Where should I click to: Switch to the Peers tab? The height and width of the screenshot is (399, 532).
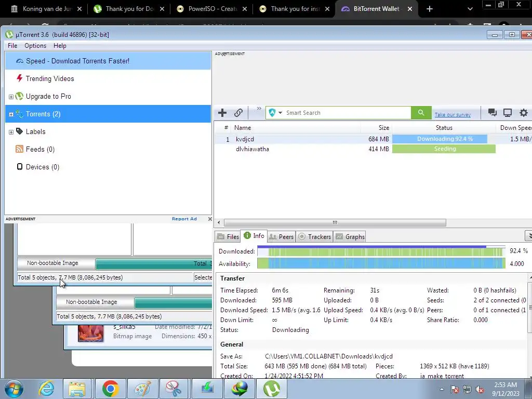(281, 236)
